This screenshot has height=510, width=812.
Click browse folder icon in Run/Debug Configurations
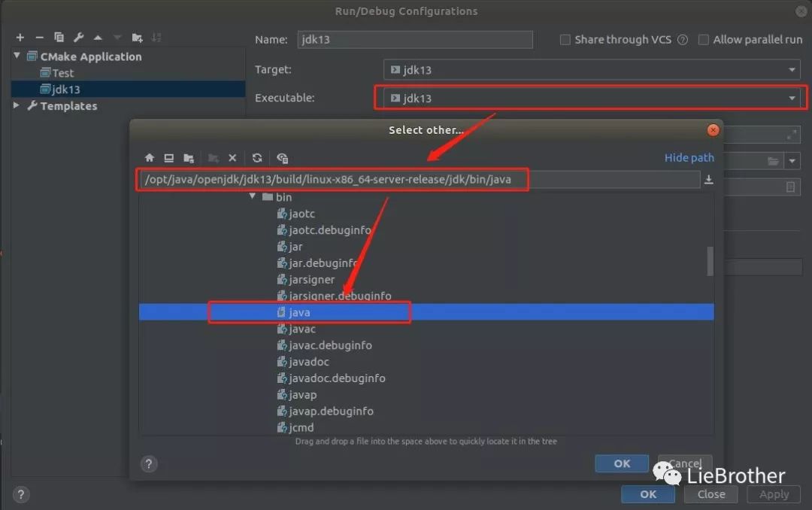pyautogui.click(x=773, y=161)
